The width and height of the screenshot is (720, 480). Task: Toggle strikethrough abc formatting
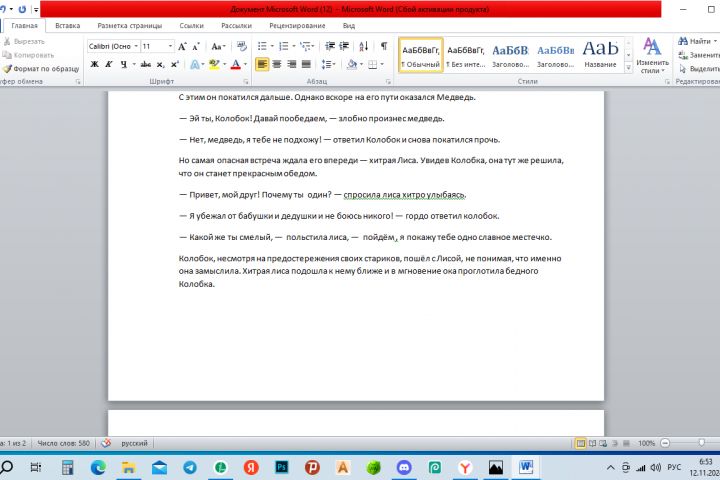[146, 64]
